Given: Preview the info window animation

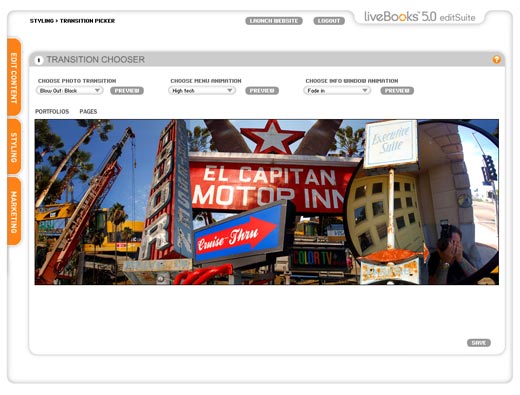Looking at the screenshot, I should tap(397, 91).
